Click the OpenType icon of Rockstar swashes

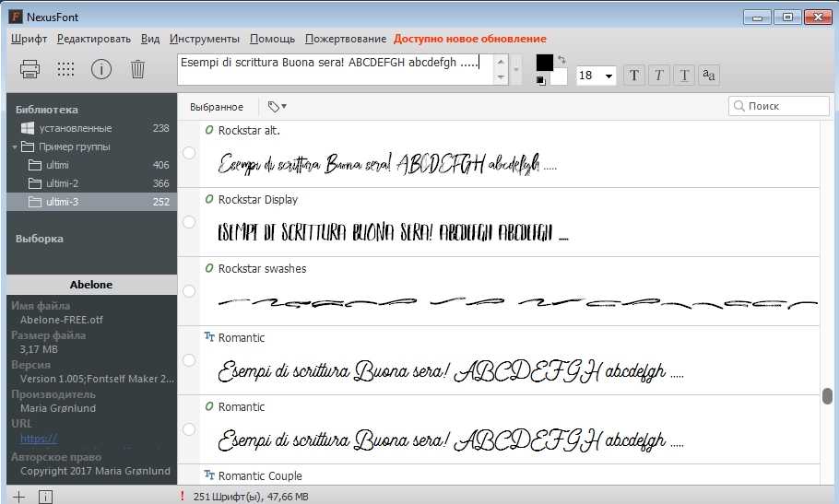pos(209,268)
